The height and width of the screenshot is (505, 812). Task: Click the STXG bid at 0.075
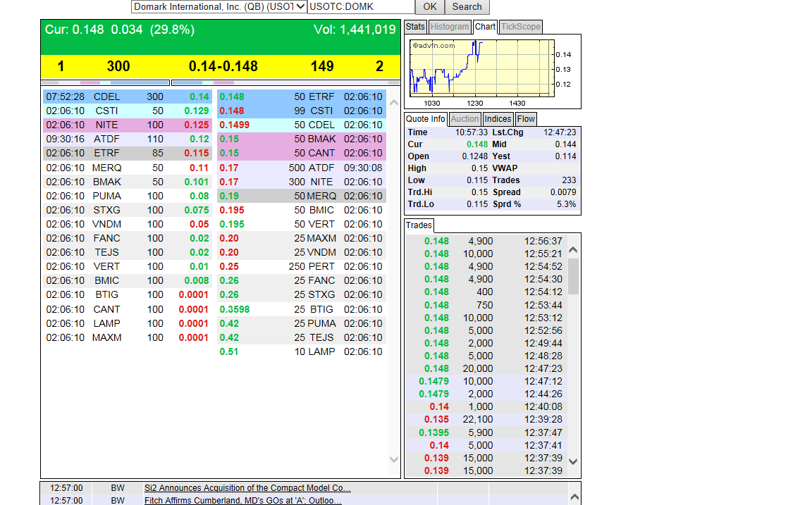click(x=128, y=210)
